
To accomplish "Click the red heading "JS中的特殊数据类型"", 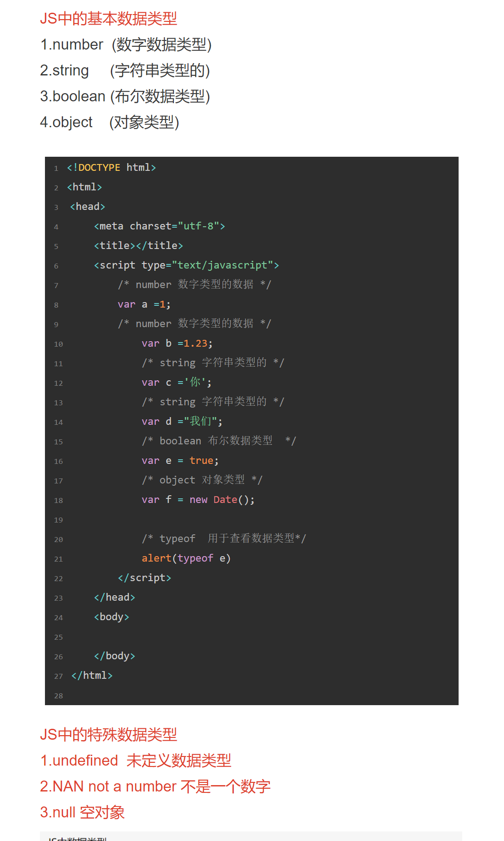I will click(x=109, y=735).
